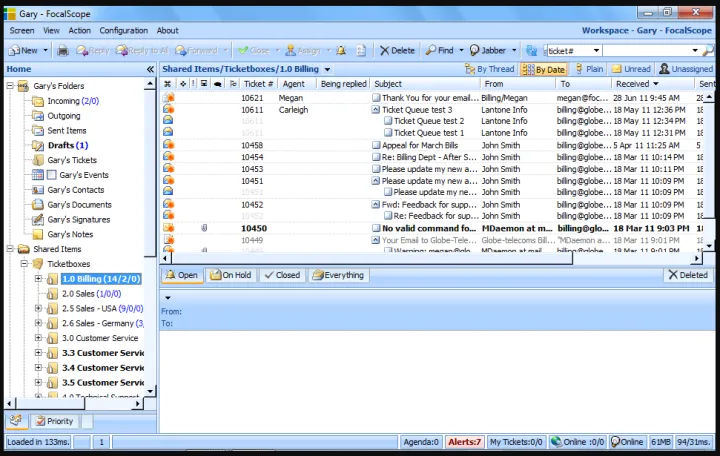
Task: Expand the 2.5 Sales - USA ticketbox
Action: 39,308
